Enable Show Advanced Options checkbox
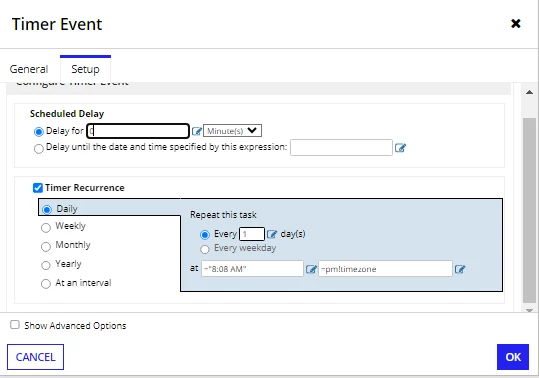 [x=15, y=325]
